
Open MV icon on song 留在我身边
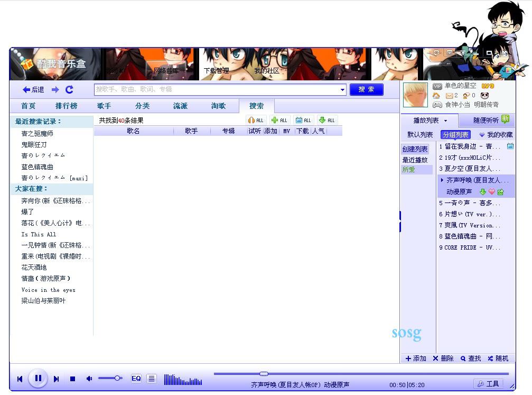point(510,146)
